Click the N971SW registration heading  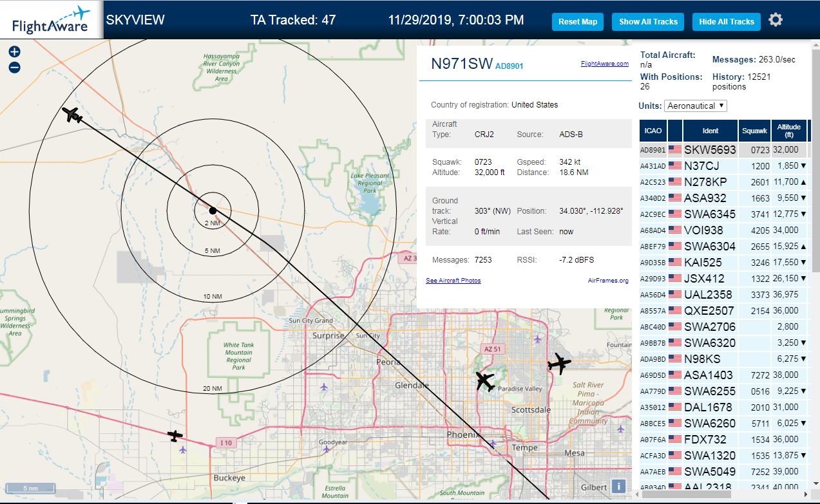tap(462, 63)
